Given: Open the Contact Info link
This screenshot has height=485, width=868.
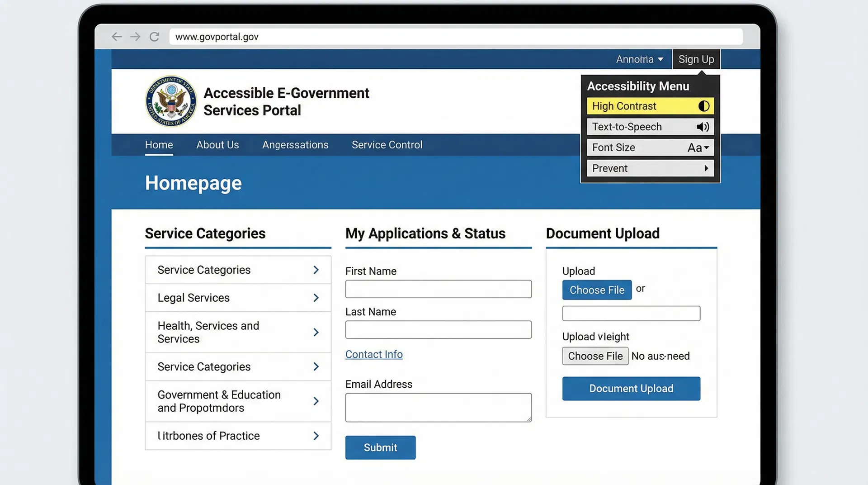Looking at the screenshot, I should pos(374,354).
